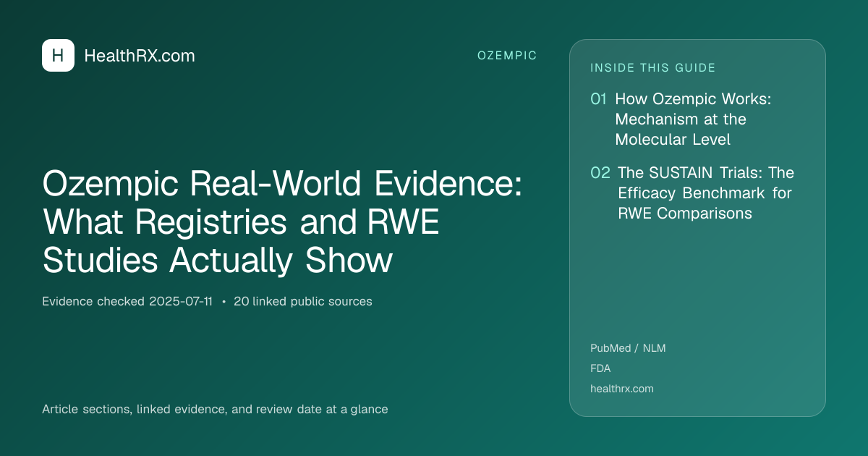The height and width of the screenshot is (456, 868).
Task: Open section 02 The SUSTAIN Trials
Action: coord(692,193)
